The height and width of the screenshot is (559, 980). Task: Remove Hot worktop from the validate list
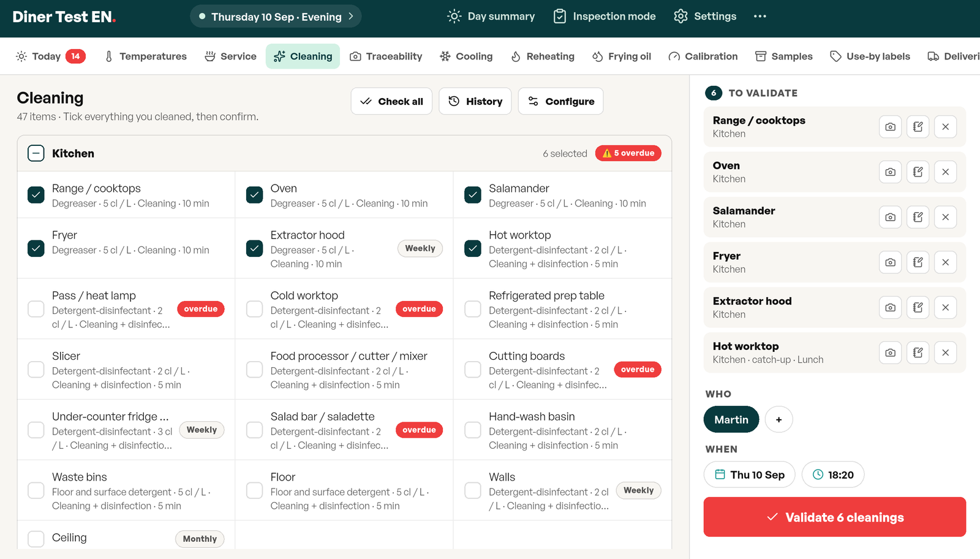point(945,352)
